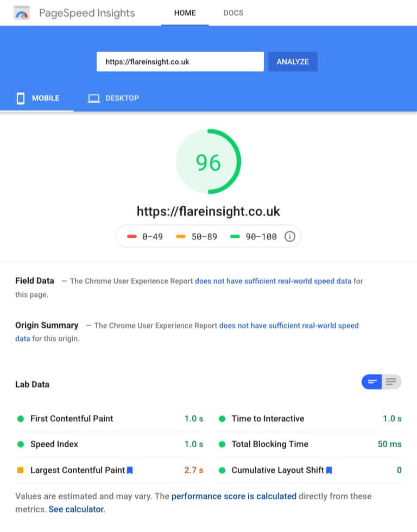Switch Lab Data to expanded list view
This screenshot has width=417, height=532.
pos(391,382)
